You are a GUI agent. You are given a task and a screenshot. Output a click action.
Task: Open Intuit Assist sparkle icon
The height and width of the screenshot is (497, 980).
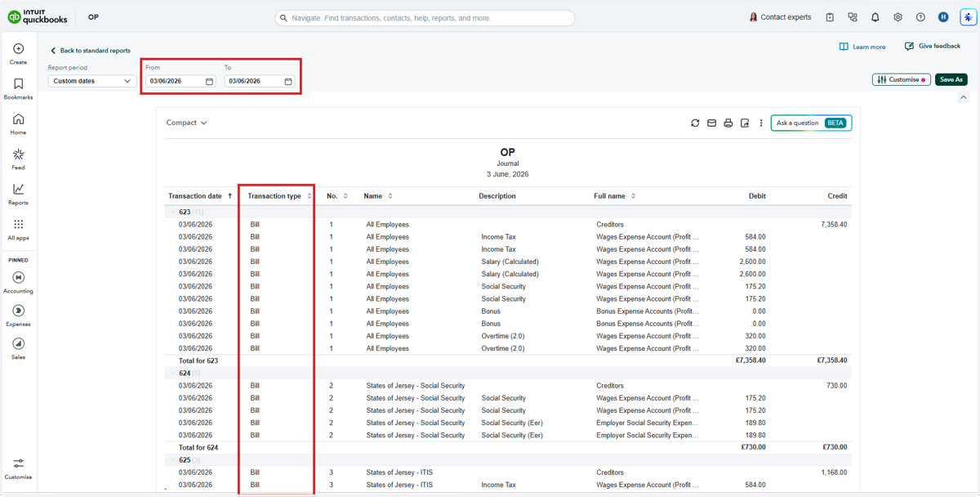tap(968, 17)
